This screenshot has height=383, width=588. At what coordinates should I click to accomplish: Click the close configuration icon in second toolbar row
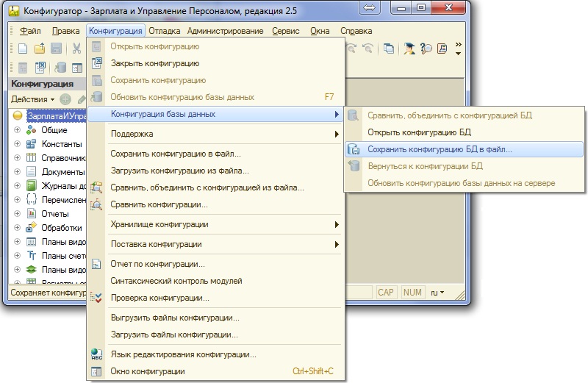40,68
